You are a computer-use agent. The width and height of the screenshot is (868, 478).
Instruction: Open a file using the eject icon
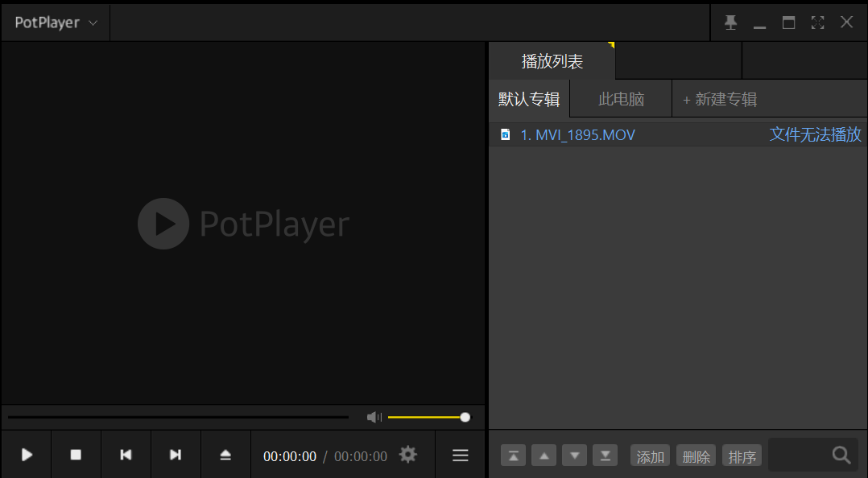pyautogui.click(x=225, y=455)
